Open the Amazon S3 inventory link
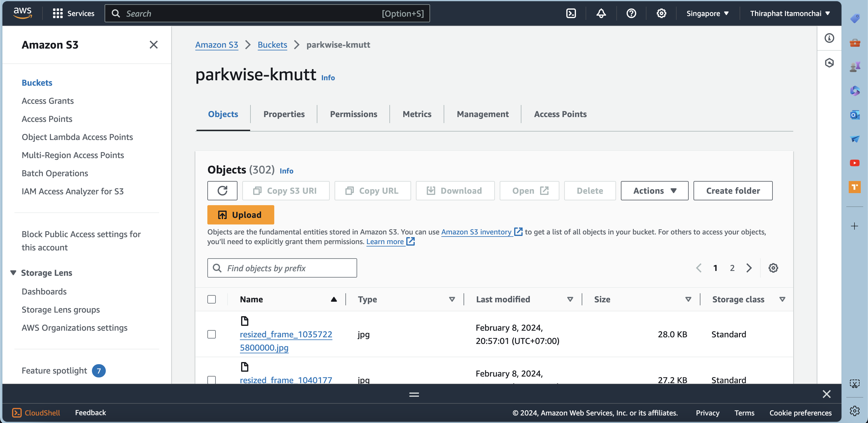The image size is (868, 423). (477, 232)
